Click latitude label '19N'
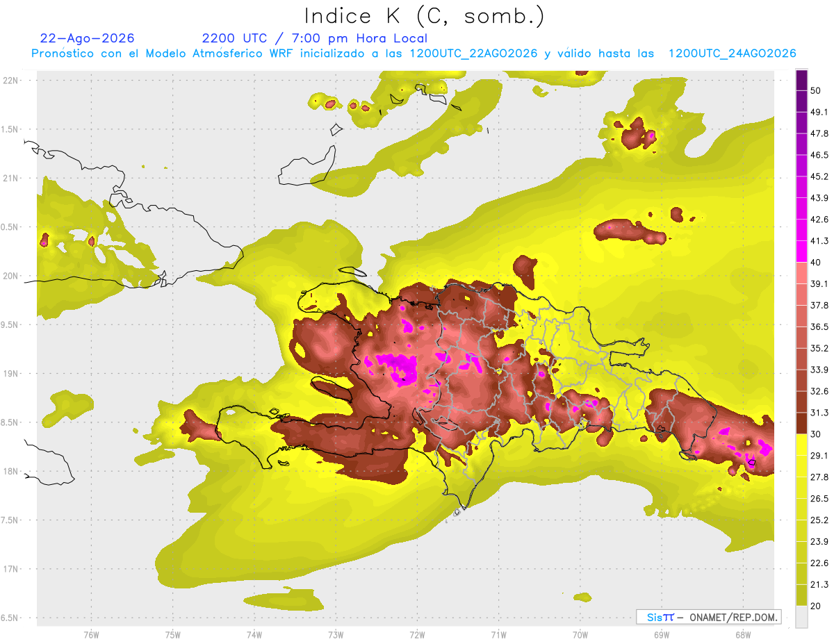Screen dimensions: 834x644 [x=11, y=373]
